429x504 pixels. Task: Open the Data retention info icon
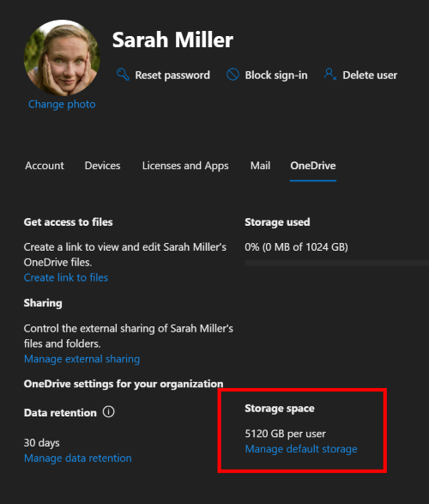pos(108,412)
